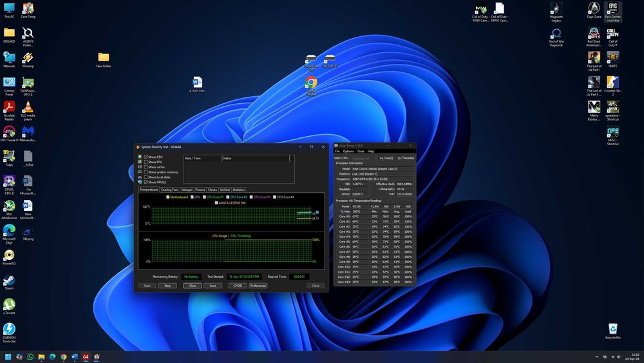Screen dimensions: 644x363
Task: Enable Stress local disks checkbox
Action: pyautogui.click(x=146, y=177)
